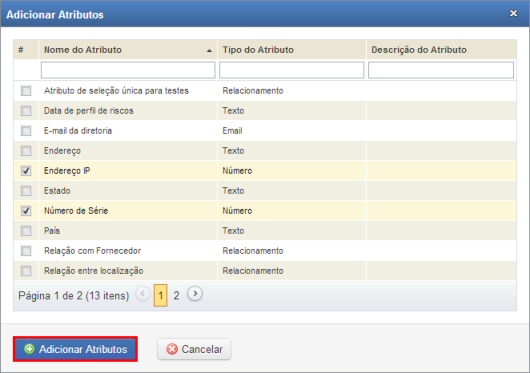Image resolution: width=530 pixels, height=373 pixels.
Task: Uncheck the Endereço IP checkbox
Action: click(26, 171)
